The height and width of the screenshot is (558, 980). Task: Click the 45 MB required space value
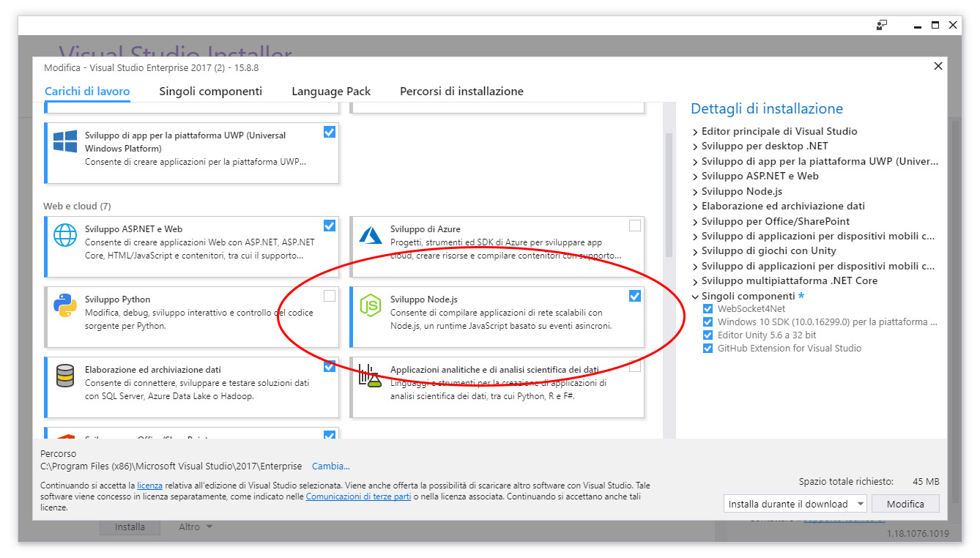[926, 481]
